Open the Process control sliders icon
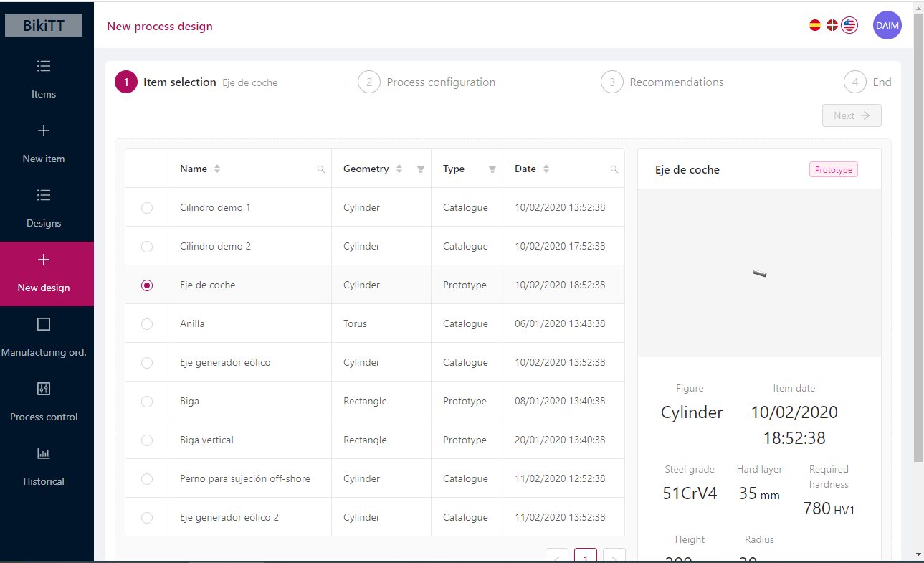This screenshot has height=563, width=924. (44, 389)
